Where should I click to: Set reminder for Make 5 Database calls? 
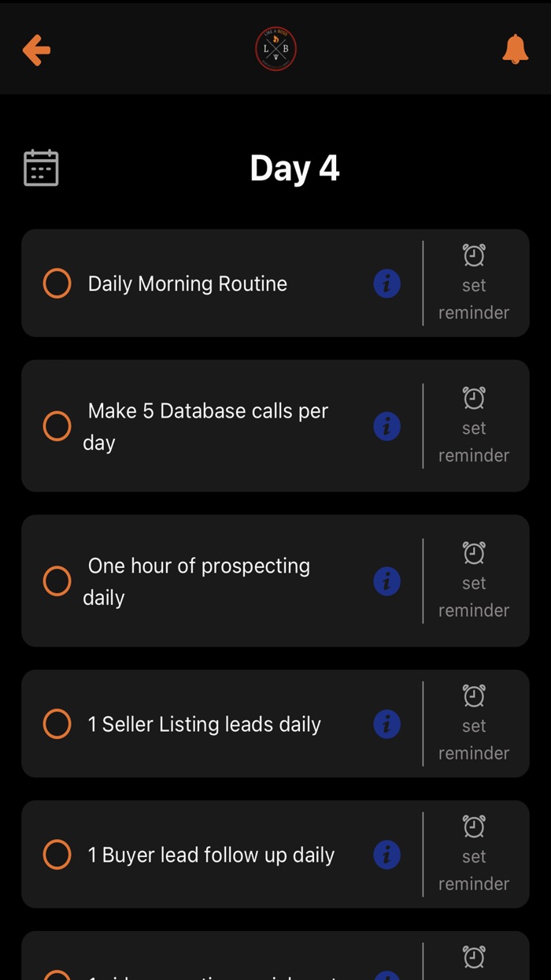[474, 426]
